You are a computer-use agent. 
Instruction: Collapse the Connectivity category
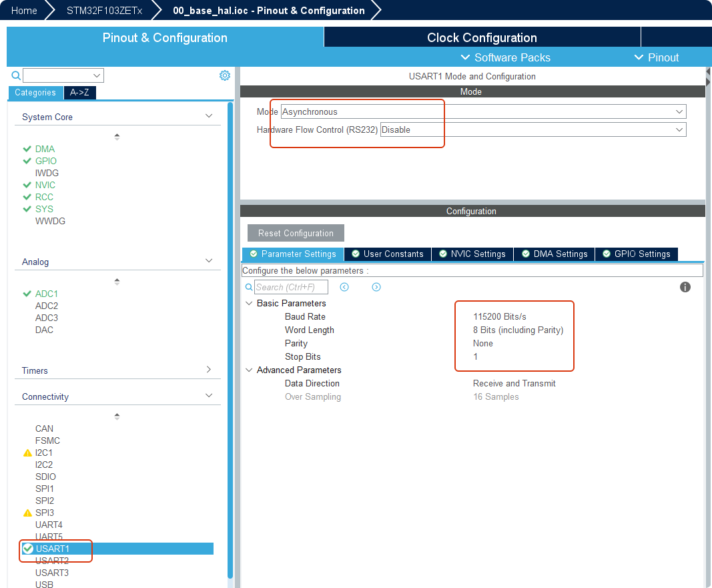click(209, 396)
